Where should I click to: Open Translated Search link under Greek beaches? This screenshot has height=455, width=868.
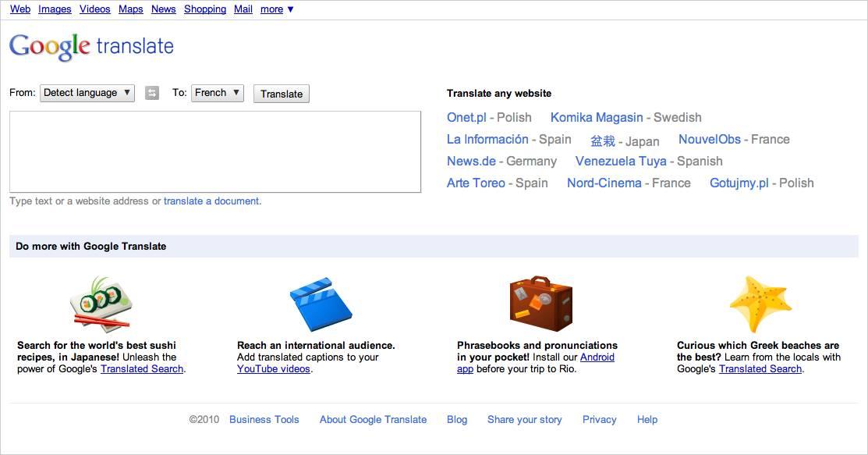pos(760,369)
